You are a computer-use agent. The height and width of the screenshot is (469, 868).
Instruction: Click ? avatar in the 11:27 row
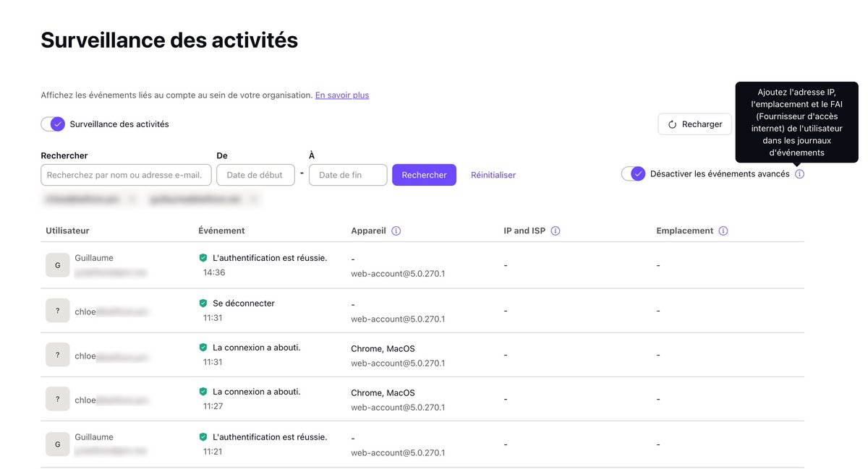click(58, 399)
